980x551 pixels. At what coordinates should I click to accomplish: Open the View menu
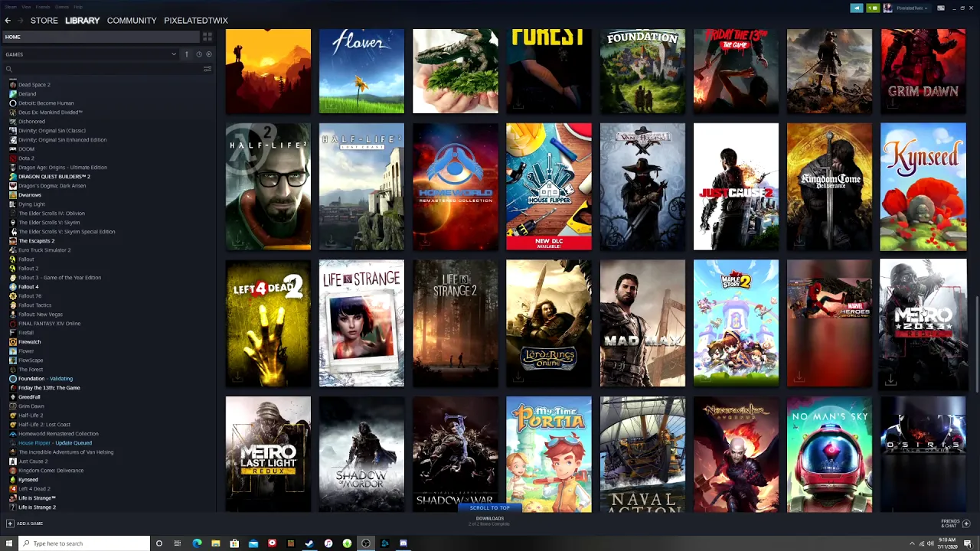26,7
